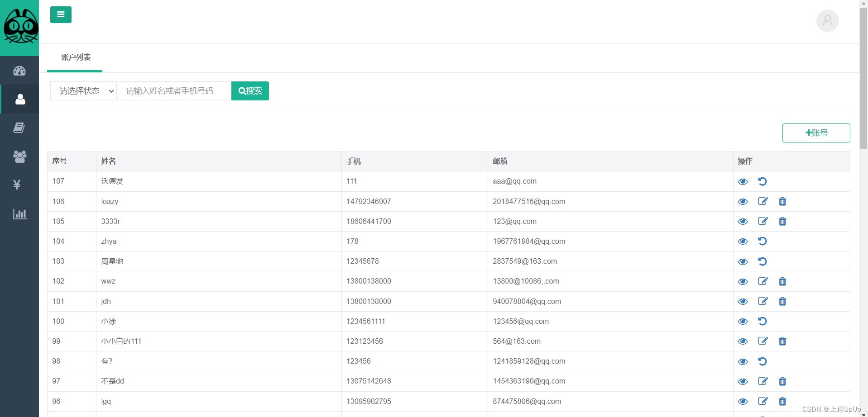868x417 pixels.
Task: Select the user account sidebar icon
Action: pyautogui.click(x=20, y=100)
